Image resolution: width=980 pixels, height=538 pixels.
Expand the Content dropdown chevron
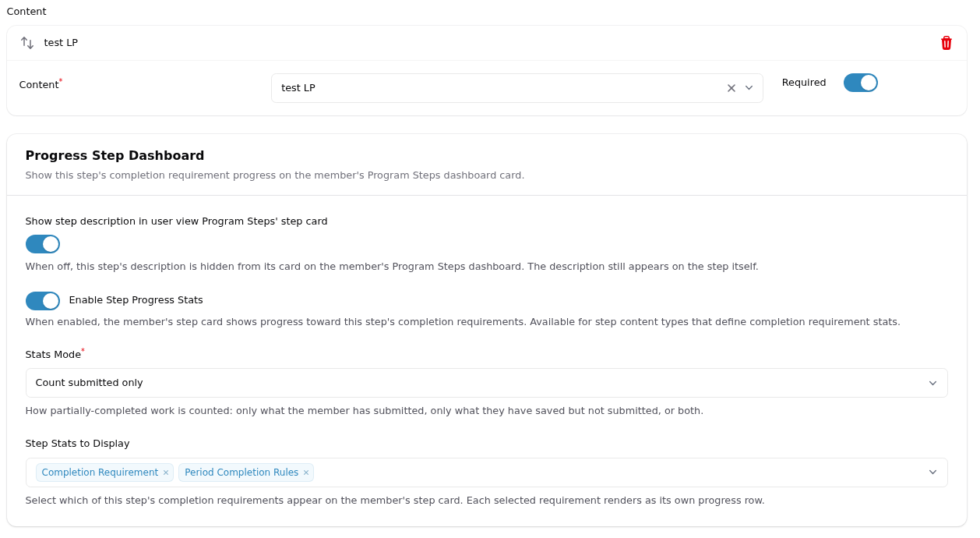pos(749,88)
